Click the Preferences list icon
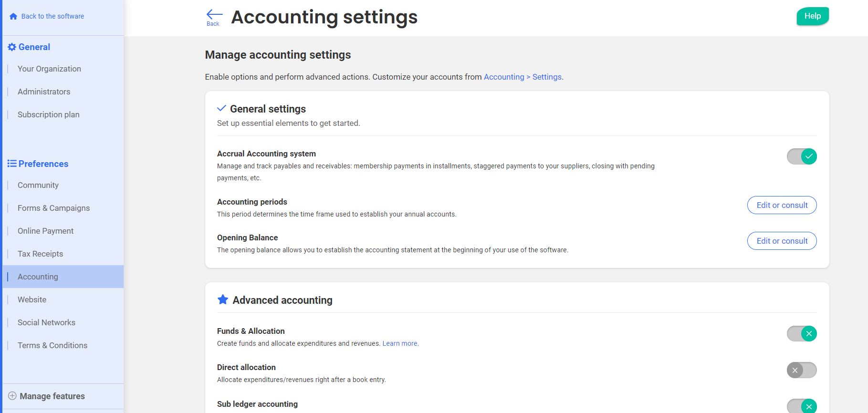868x413 pixels. pyautogui.click(x=12, y=164)
